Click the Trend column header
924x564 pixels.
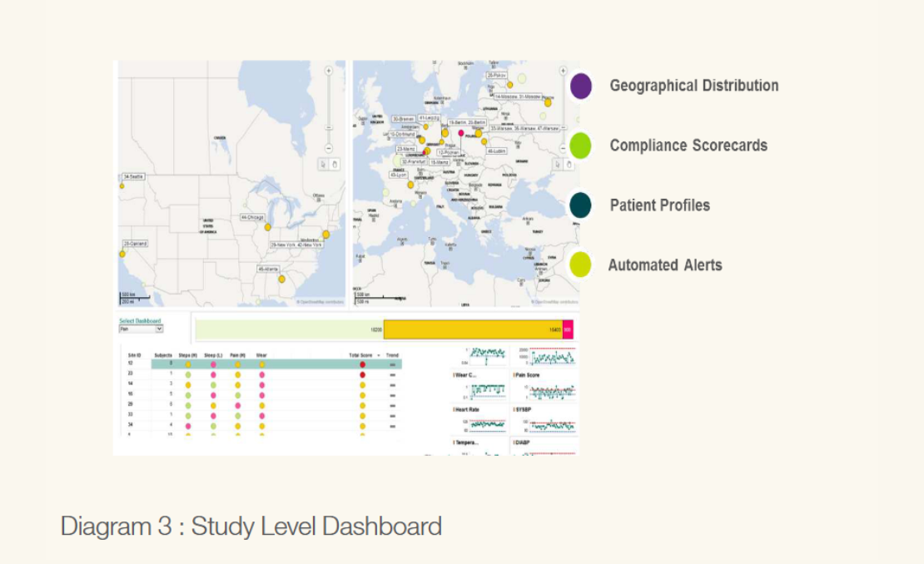coord(392,355)
